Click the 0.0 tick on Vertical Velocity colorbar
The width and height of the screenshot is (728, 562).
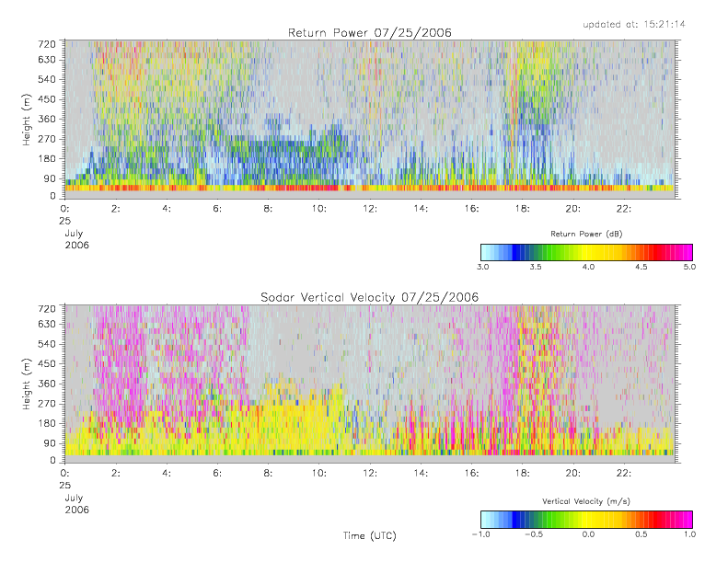[x=588, y=534]
